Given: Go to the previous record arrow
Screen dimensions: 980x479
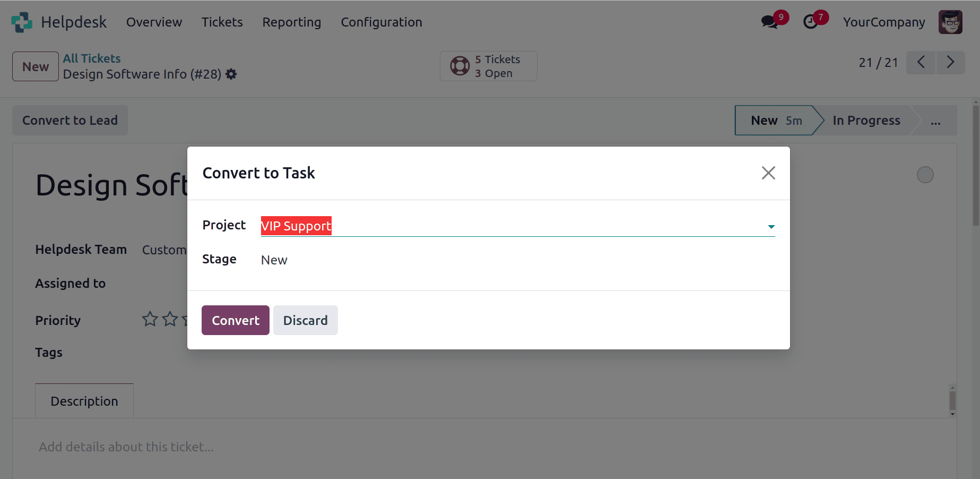Looking at the screenshot, I should click(x=921, y=62).
